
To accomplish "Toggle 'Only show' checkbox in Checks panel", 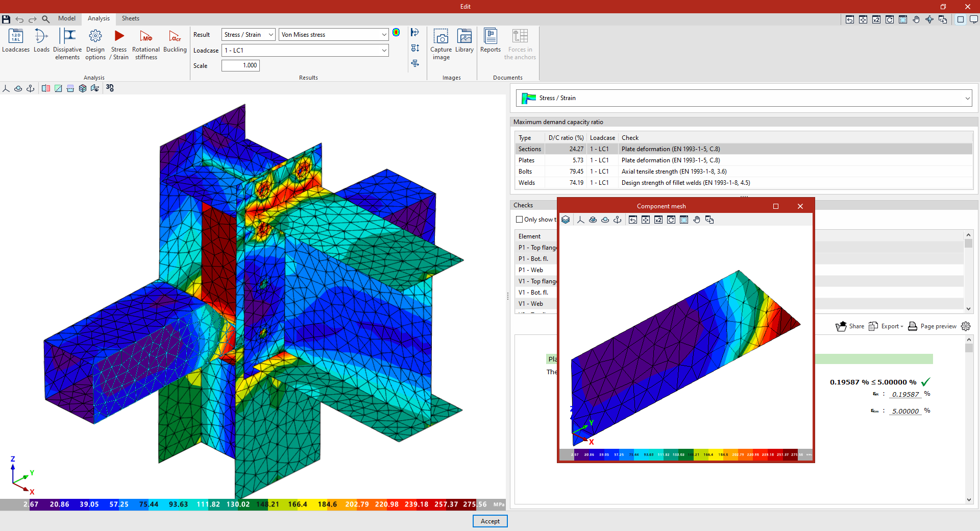I will click(x=519, y=220).
